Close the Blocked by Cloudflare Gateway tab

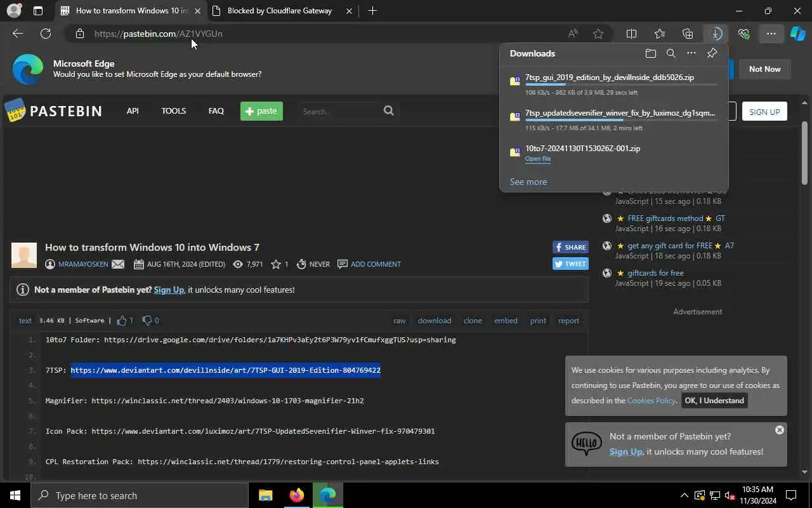pos(350,11)
